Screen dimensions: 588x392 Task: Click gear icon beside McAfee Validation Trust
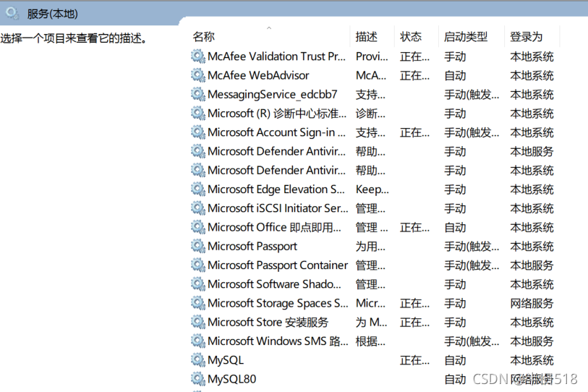click(x=198, y=56)
